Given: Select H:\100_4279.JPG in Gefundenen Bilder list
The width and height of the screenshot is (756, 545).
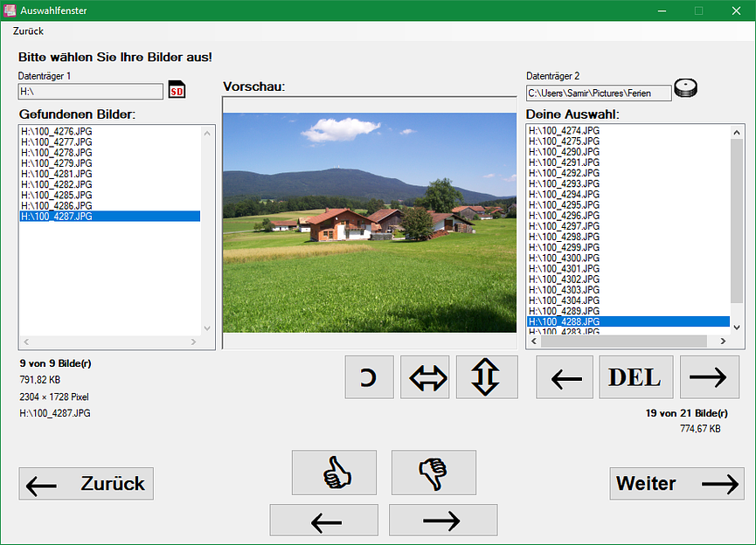Looking at the screenshot, I should coord(57,163).
